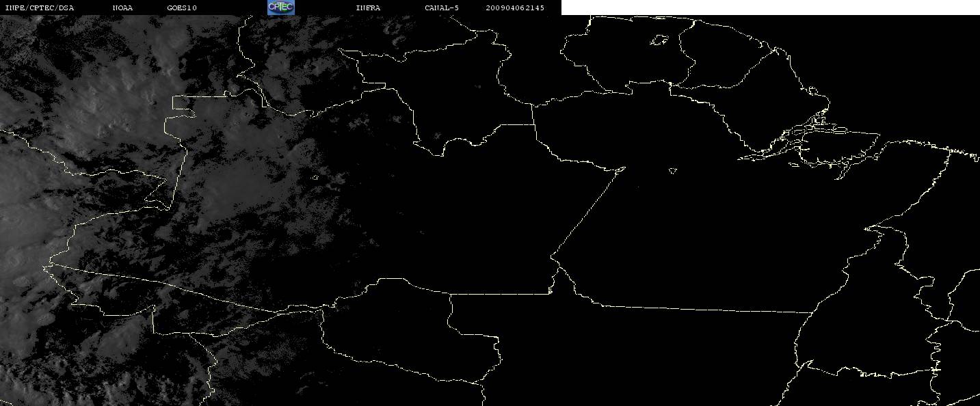Image resolution: width=980 pixels, height=406 pixels.
Task: Click the GOES10 satellite label
Action: click(x=182, y=8)
